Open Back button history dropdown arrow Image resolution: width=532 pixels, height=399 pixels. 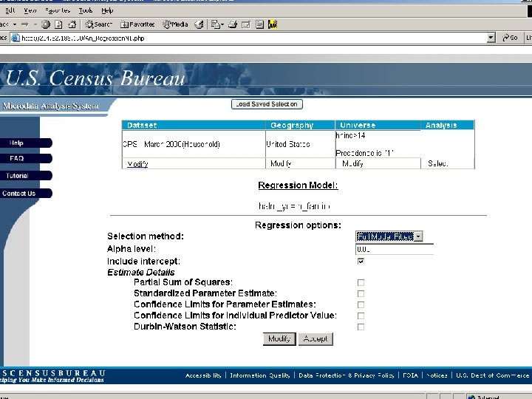click(x=15, y=24)
